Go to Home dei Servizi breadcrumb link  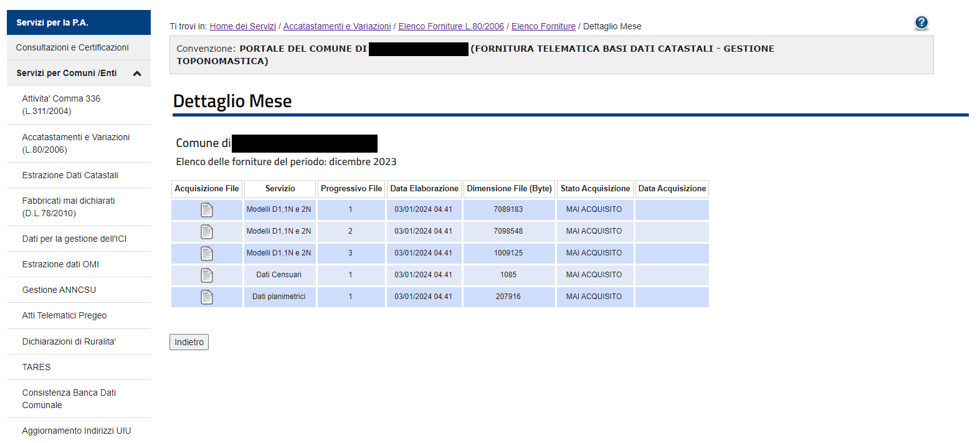pos(242,26)
